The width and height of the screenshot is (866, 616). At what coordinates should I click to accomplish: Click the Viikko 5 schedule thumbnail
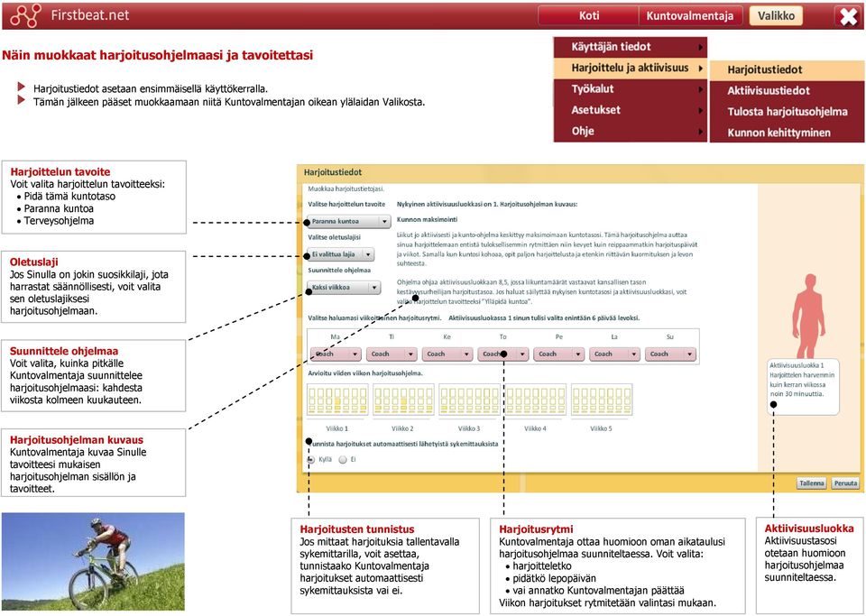coord(602,400)
